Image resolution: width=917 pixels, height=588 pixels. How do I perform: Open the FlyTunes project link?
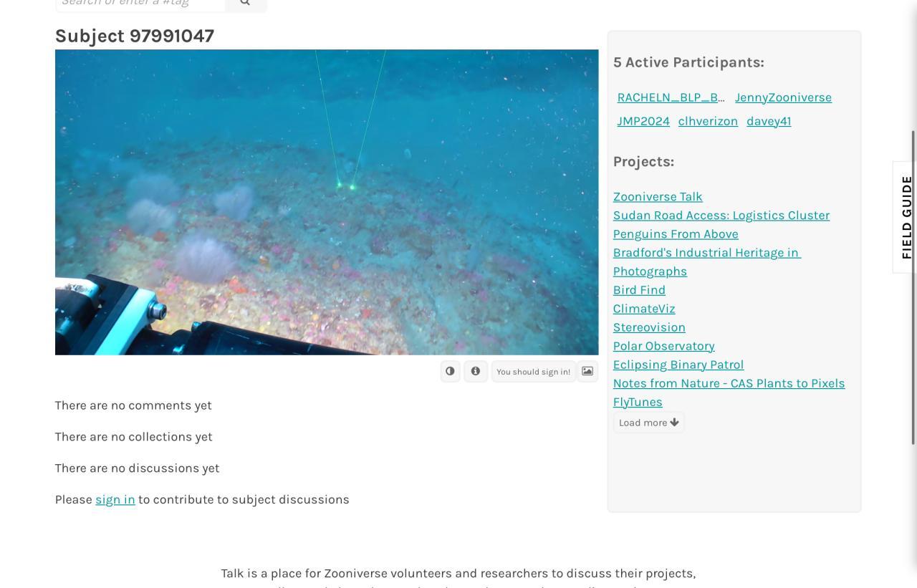pos(638,402)
